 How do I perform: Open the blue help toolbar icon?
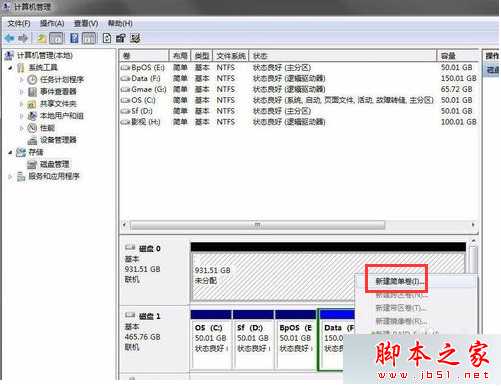click(74, 38)
